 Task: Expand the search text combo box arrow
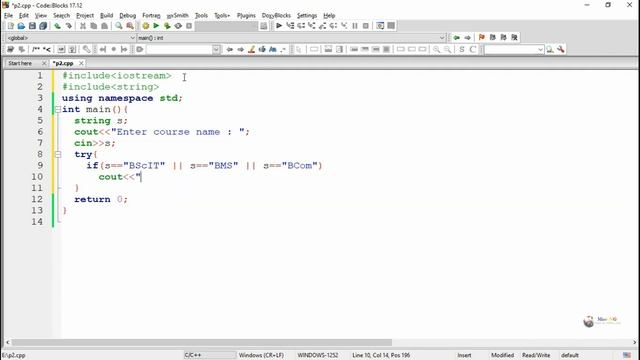point(216,49)
